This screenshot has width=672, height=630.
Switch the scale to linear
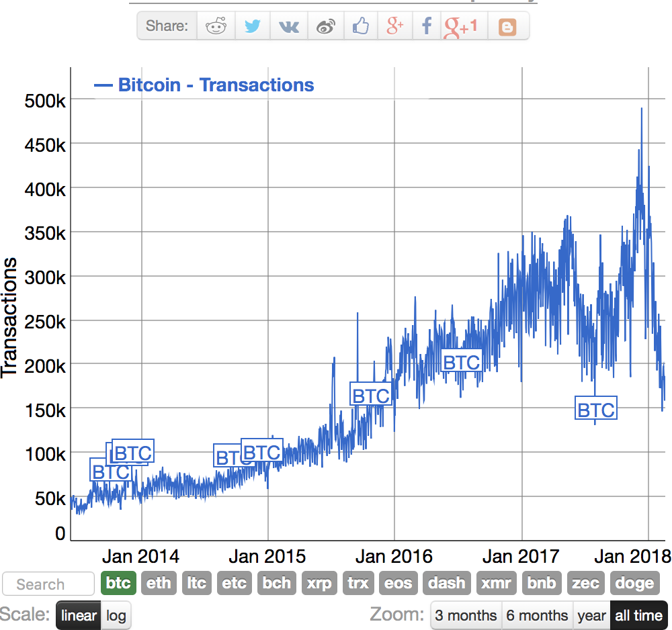click(x=79, y=615)
